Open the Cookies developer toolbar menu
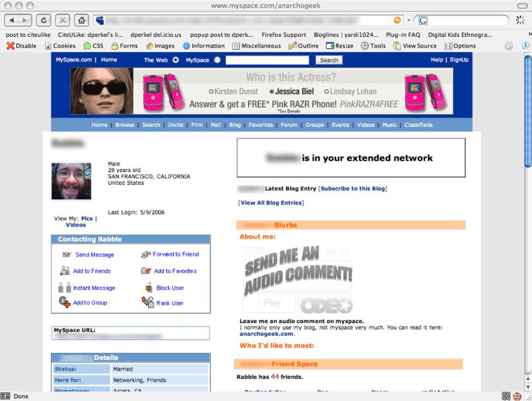Viewport: 532px width, 401px height. (x=60, y=46)
